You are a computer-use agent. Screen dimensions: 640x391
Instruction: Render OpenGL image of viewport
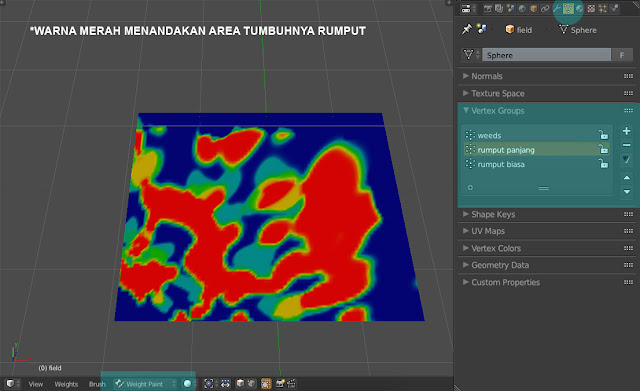pyautogui.click(x=280, y=383)
